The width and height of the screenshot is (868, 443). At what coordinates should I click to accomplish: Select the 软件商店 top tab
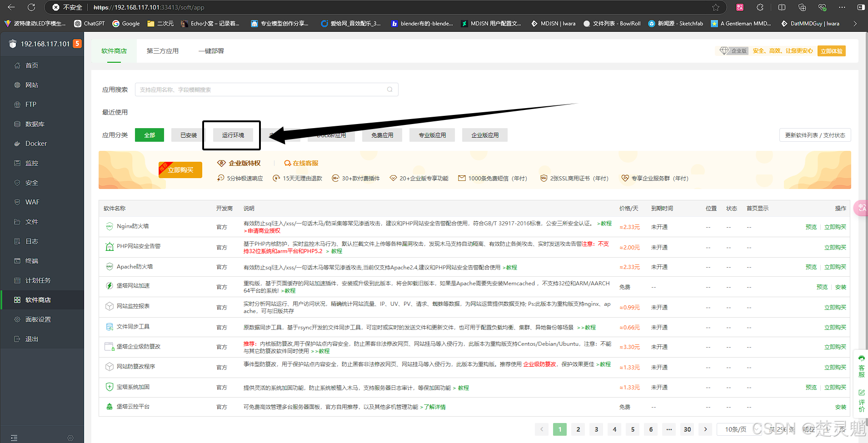click(114, 51)
